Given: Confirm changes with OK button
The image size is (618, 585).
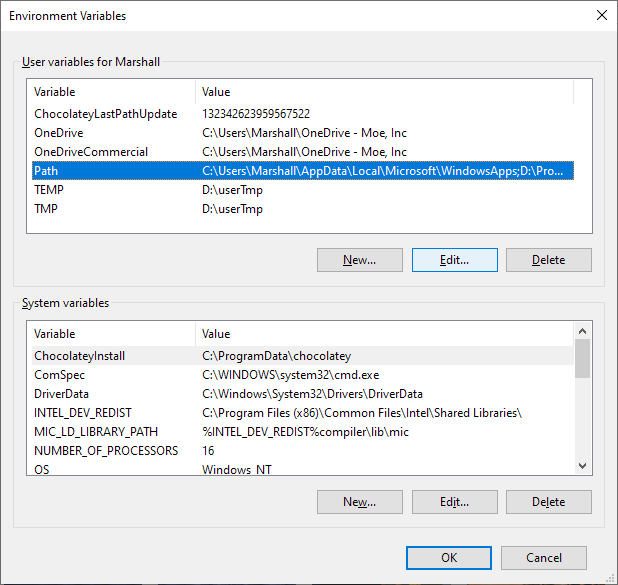Looking at the screenshot, I should (449, 558).
